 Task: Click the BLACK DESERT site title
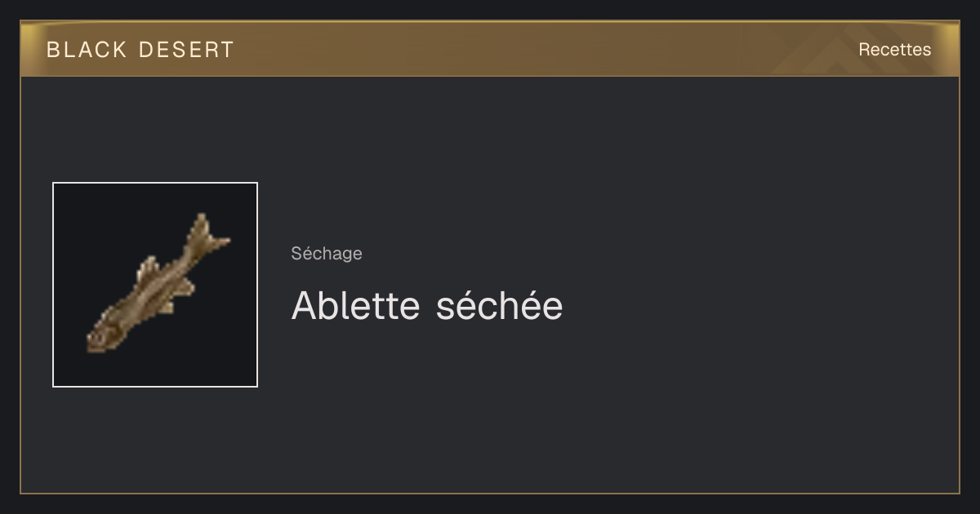click(x=140, y=50)
